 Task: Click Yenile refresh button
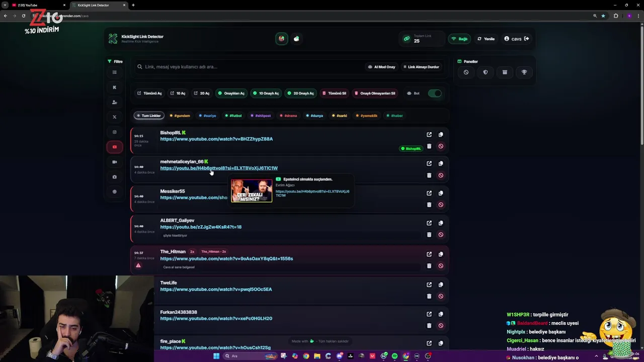[486, 39]
